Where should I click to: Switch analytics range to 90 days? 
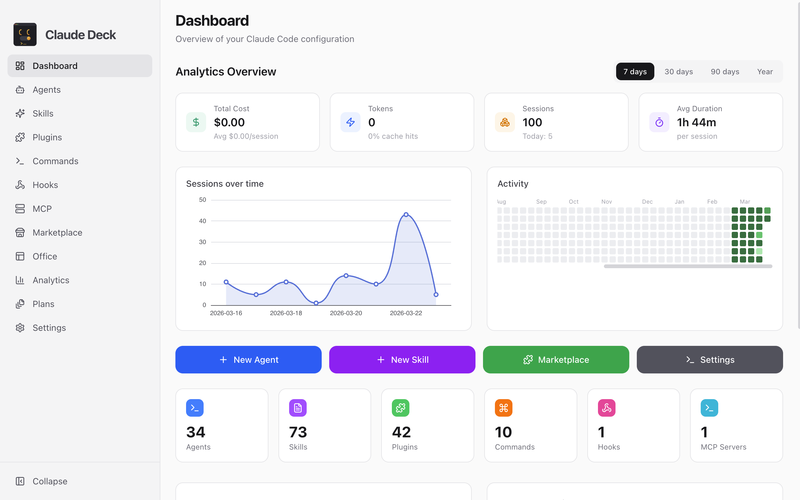click(x=724, y=71)
